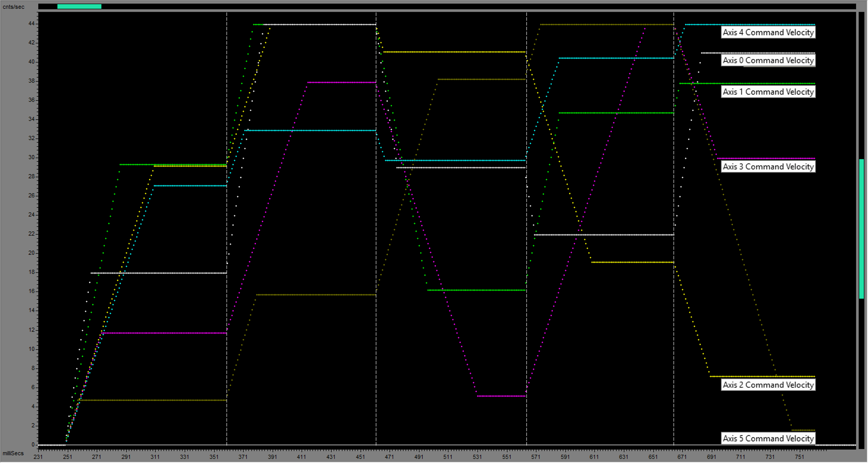The width and height of the screenshot is (868, 463).
Task: Click the 671 tick on time axis
Action: [682, 457]
